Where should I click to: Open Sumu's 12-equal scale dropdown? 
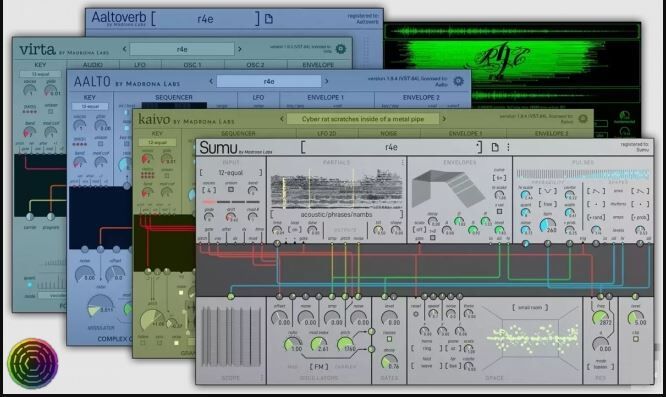tap(231, 172)
